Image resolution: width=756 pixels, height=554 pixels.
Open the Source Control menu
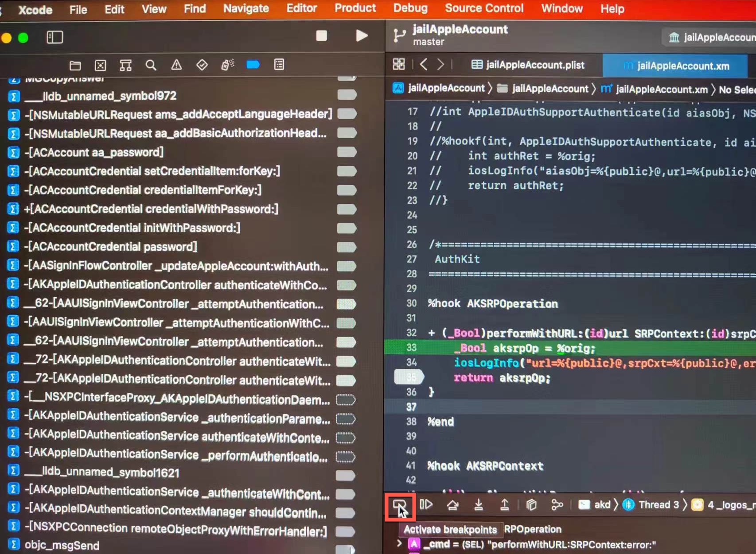coord(484,8)
